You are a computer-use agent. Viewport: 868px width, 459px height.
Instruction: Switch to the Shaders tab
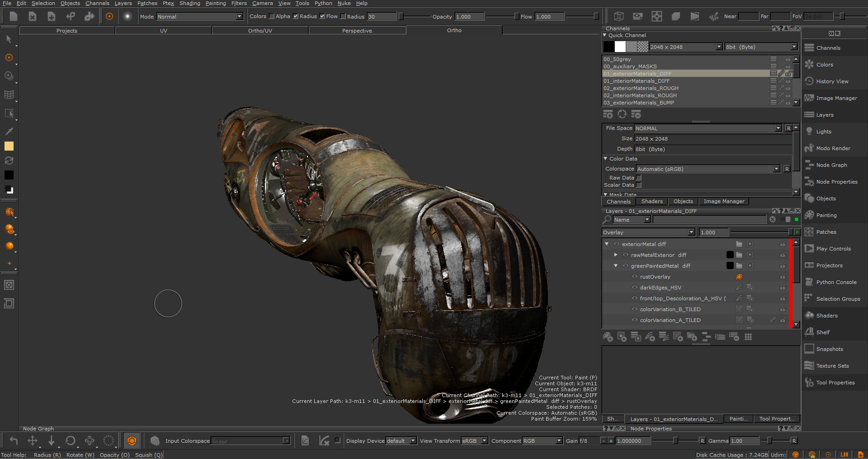pos(651,202)
